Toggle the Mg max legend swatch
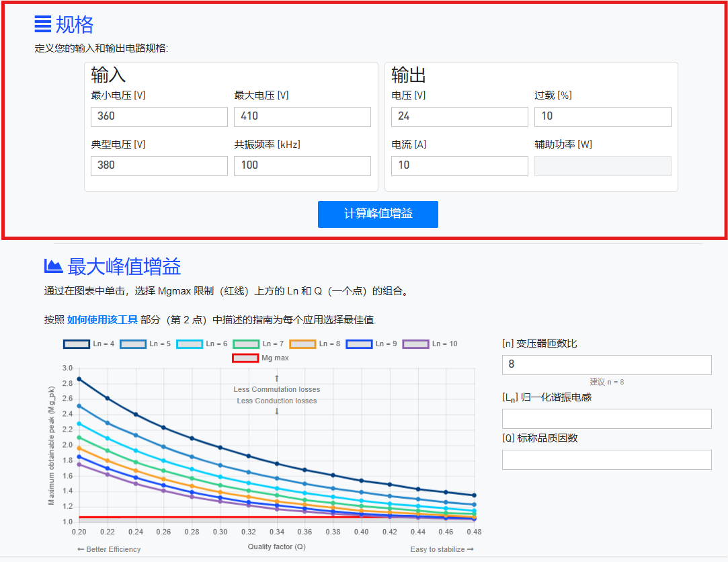The height and width of the screenshot is (562, 728). pos(245,358)
